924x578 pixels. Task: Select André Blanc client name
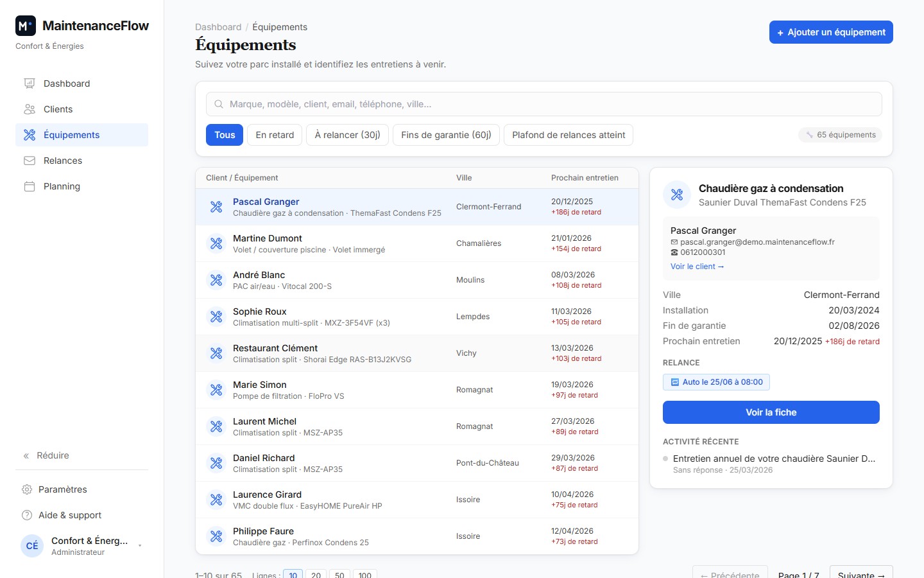tap(259, 275)
